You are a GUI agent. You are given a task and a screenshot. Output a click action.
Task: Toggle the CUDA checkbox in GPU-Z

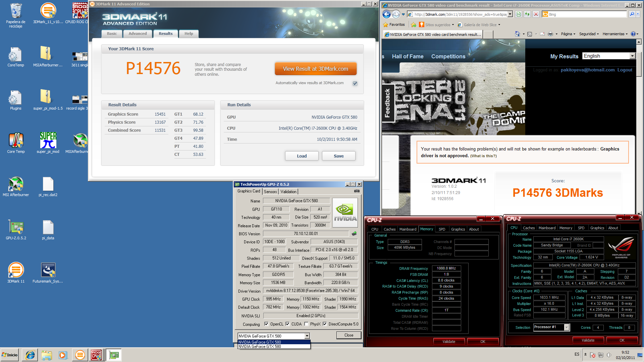click(287, 324)
